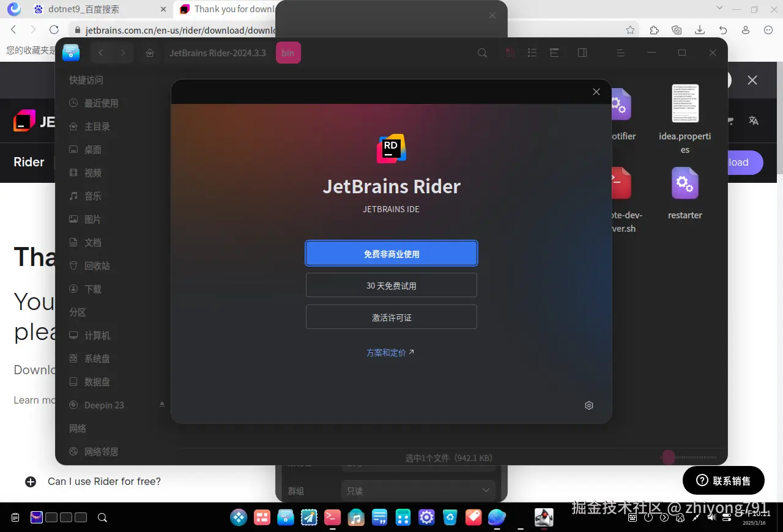Switch file manager to tree view
The height and width of the screenshot is (532, 783).
pos(554,53)
